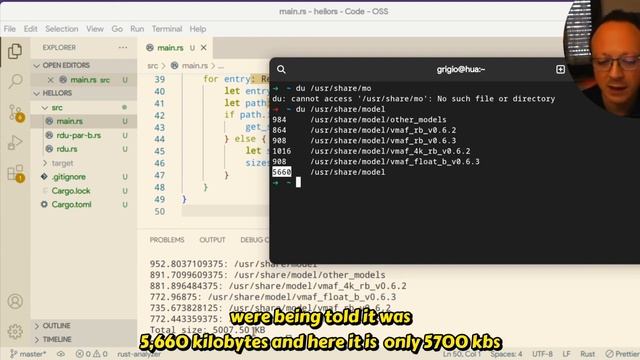Open the View menu
The image size is (640, 360).
point(95,29)
